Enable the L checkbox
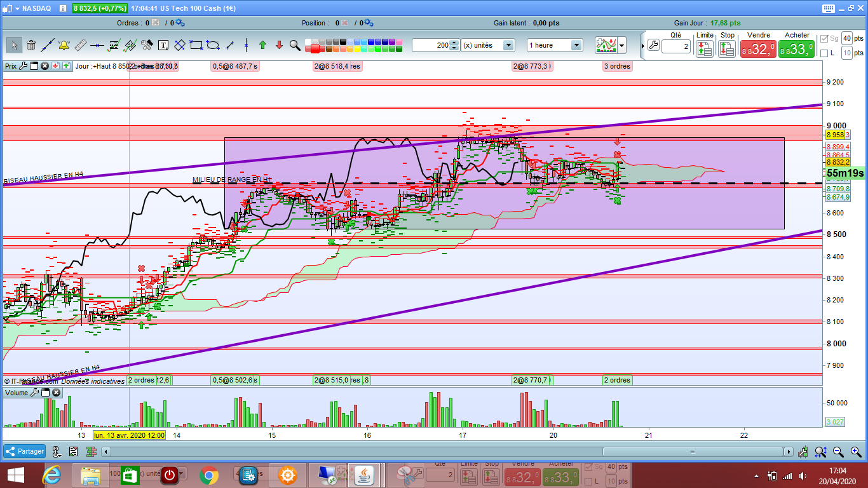The image size is (868, 488). point(824,53)
